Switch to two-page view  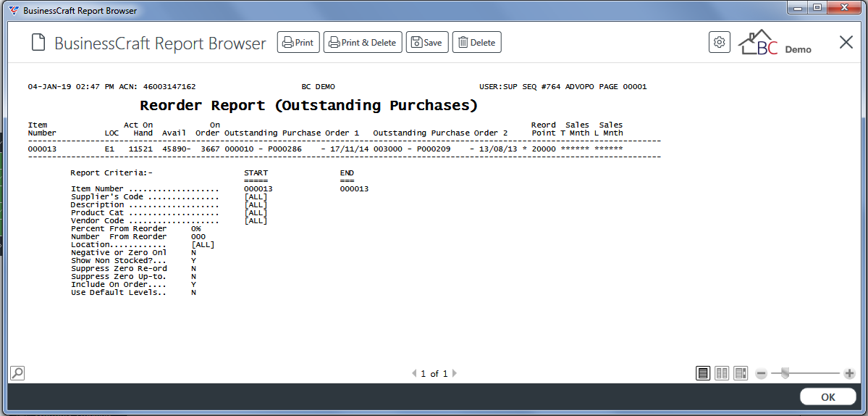coord(722,373)
